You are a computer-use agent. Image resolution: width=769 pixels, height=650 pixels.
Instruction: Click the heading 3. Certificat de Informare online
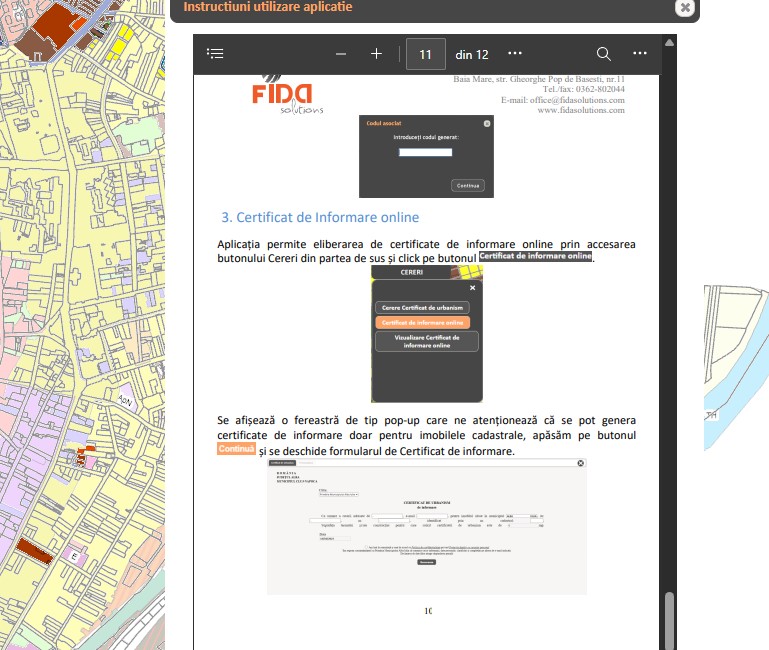[x=320, y=217]
